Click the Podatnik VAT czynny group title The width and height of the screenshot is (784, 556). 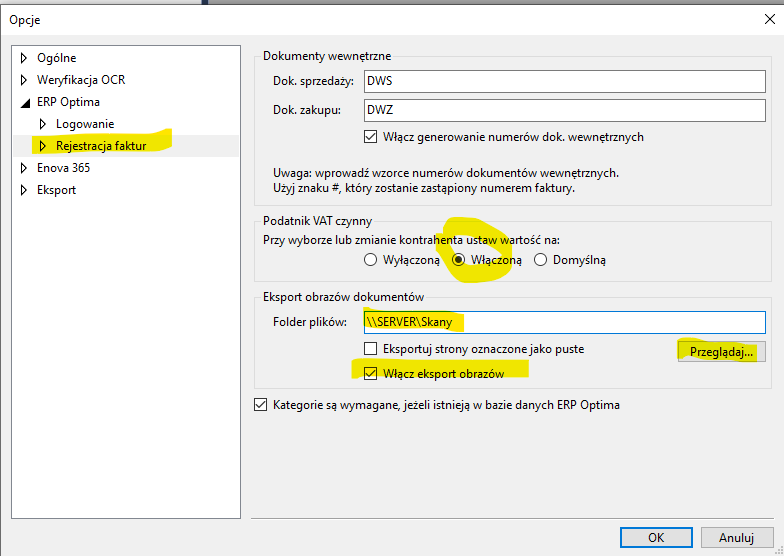pyautogui.click(x=318, y=221)
